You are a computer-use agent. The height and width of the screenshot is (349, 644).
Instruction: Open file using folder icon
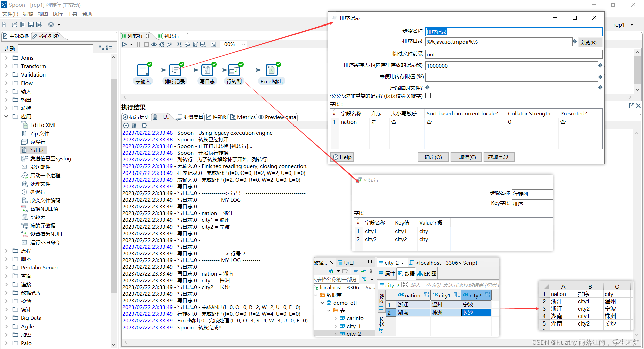pyautogui.click(x=14, y=24)
